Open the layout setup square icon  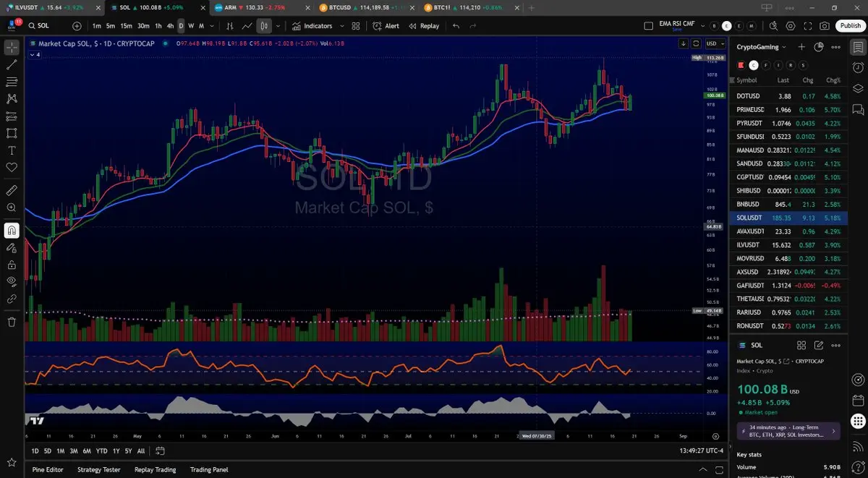648,26
